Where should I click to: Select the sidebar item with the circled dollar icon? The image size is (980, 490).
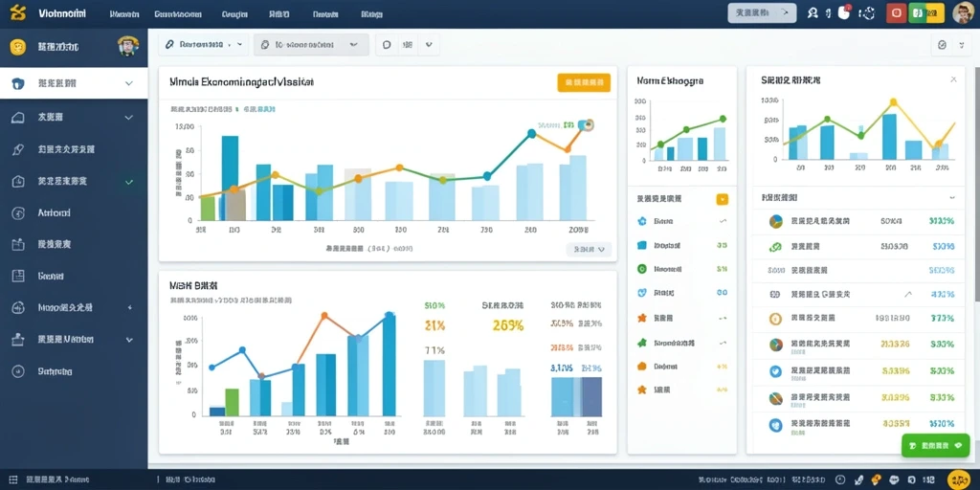[x=74, y=213]
